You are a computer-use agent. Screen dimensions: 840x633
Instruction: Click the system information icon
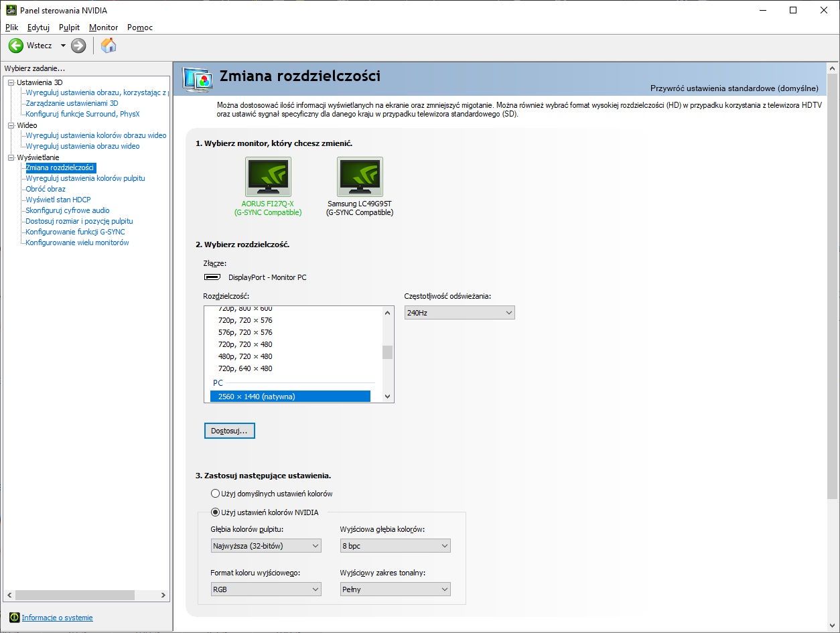click(x=14, y=618)
